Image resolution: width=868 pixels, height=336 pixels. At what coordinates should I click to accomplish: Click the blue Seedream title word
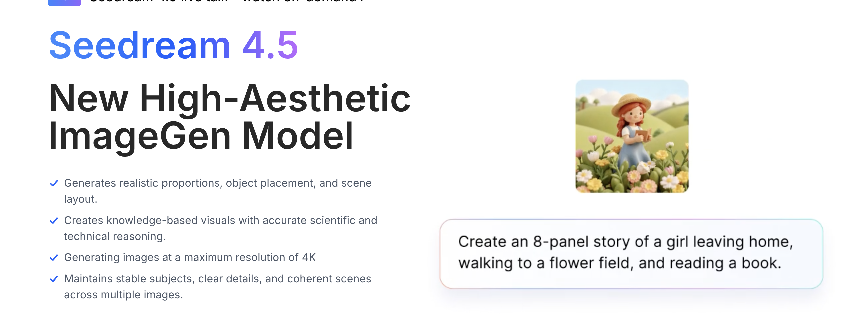(x=140, y=46)
